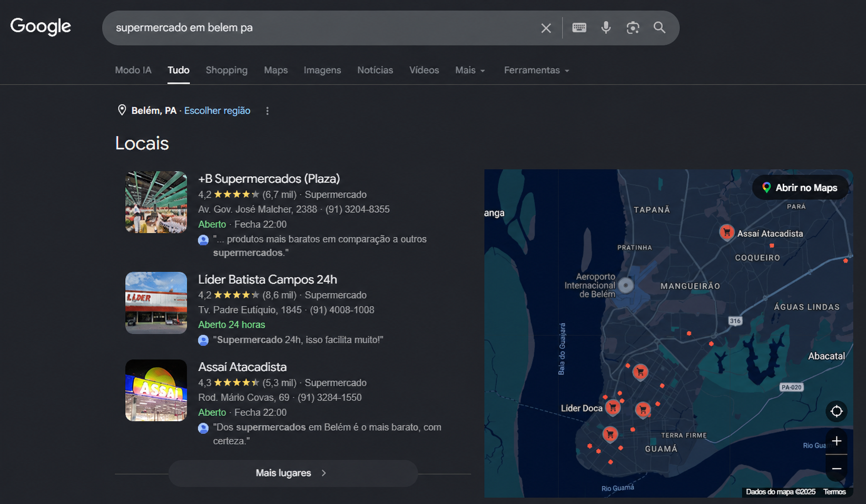This screenshot has height=504, width=866.
Task: Open the three-dot options next to Escolher região
Action: [x=267, y=111]
